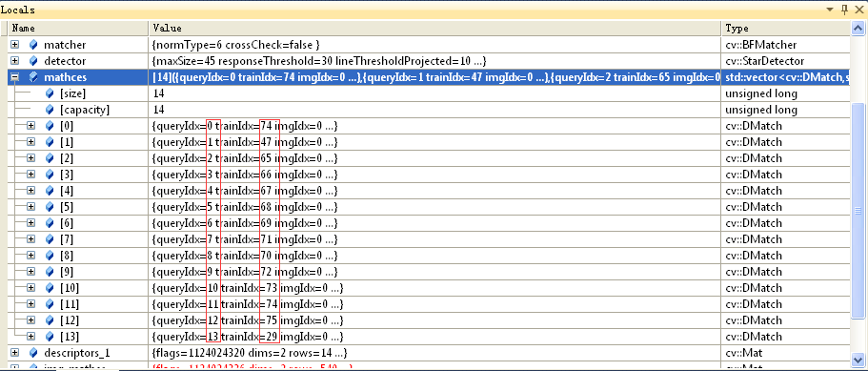Image resolution: width=868 pixels, height=371 pixels.
Task: Click scrollbar down arrow in Locals
Action: pyautogui.click(x=858, y=360)
